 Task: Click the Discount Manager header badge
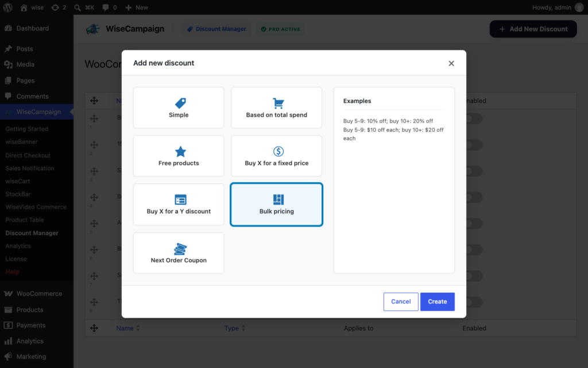point(216,29)
